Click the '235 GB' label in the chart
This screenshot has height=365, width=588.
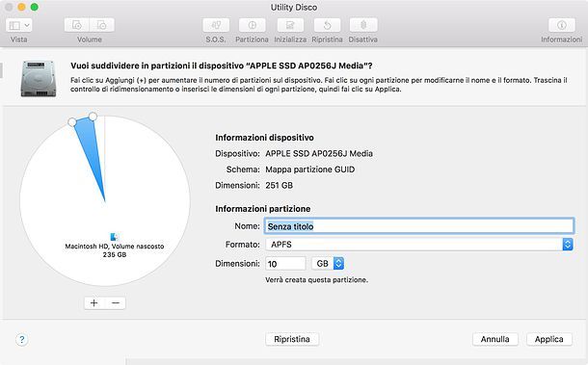click(115, 255)
